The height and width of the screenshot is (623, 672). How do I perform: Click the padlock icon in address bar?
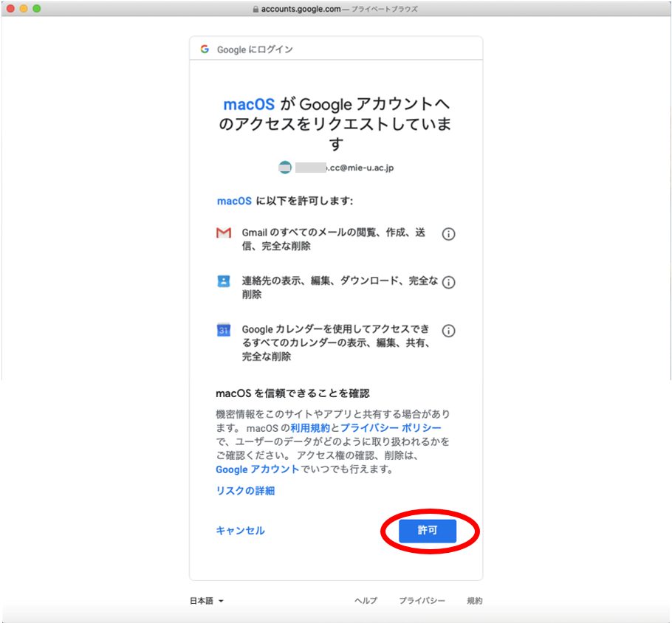256,9
